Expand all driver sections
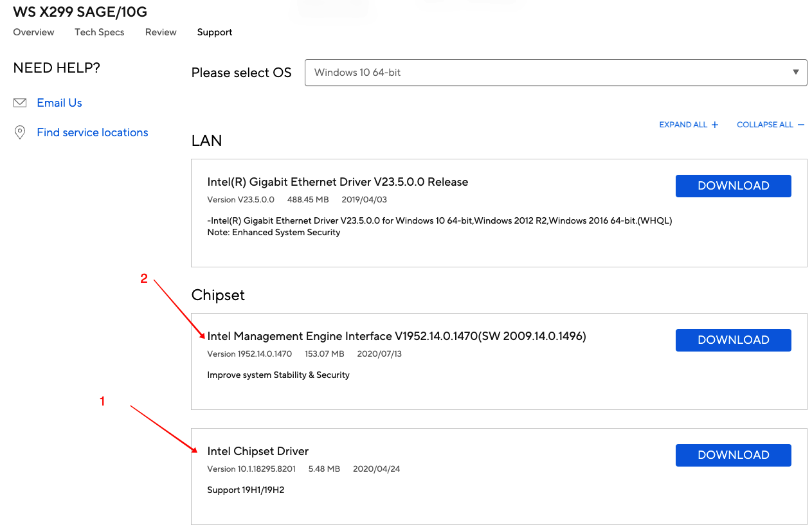812x527 pixels. [x=689, y=125]
